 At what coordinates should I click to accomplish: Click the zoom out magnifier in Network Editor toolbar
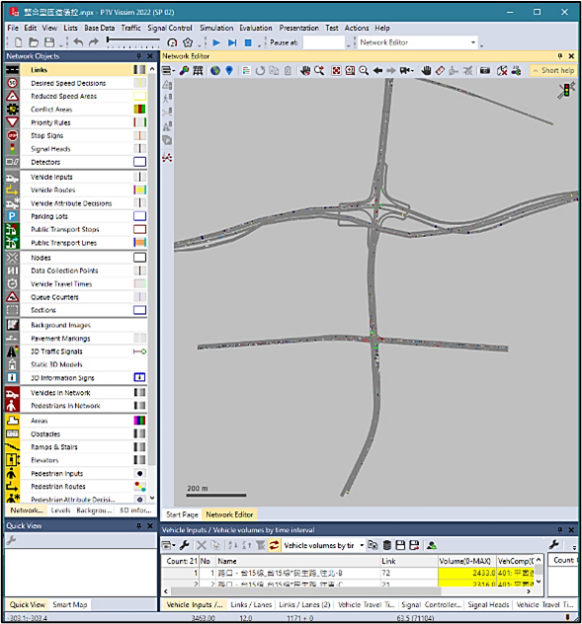click(363, 71)
